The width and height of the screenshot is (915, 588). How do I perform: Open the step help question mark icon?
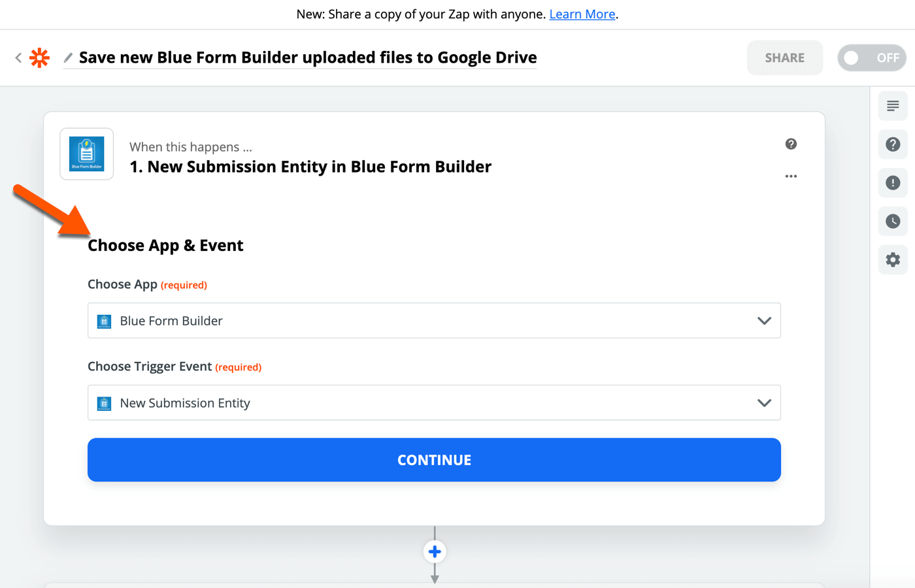(x=791, y=144)
